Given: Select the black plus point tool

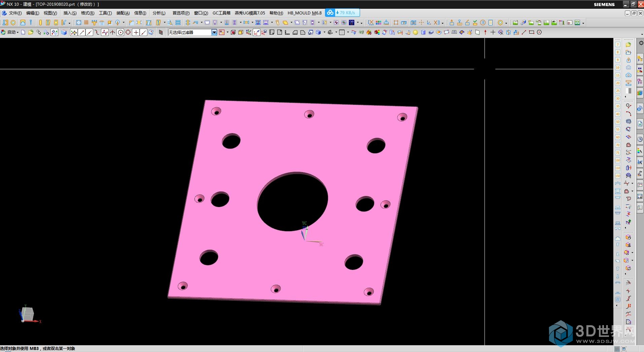Looking at the screenshot, I should 493,32.
